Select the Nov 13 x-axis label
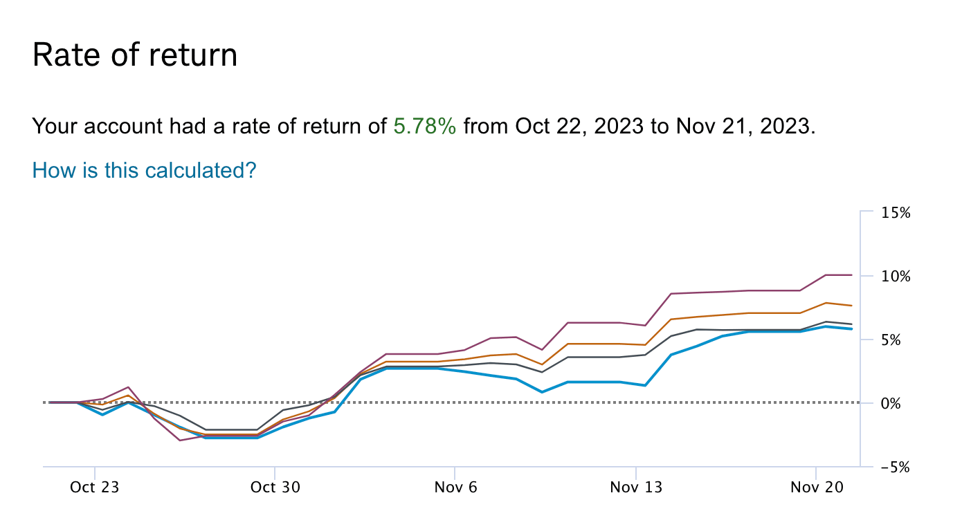 tap(636, 488)
